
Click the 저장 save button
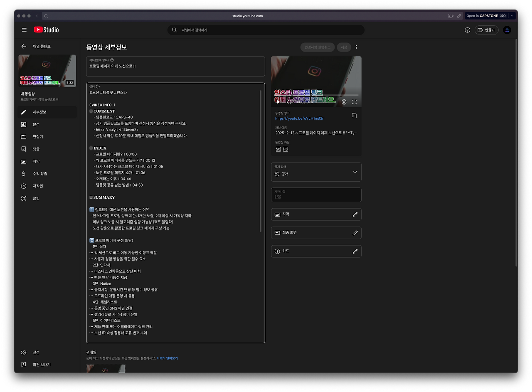coord(344,47)
